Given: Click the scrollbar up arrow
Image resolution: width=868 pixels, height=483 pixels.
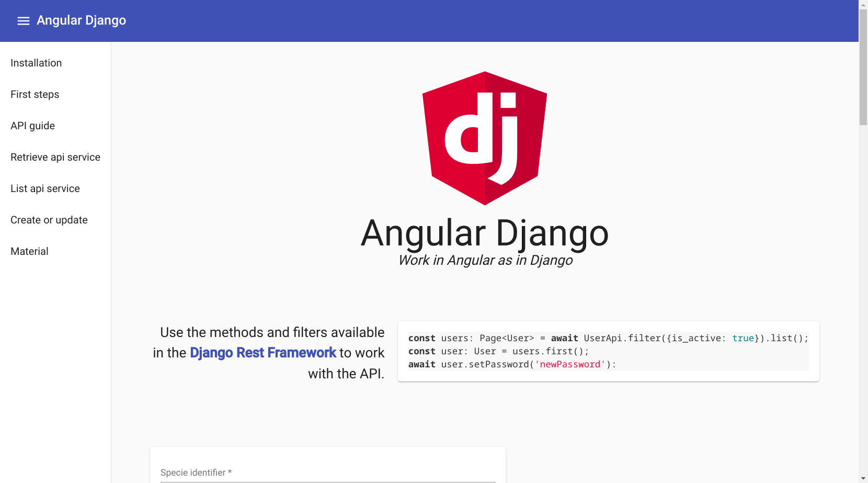Looking at the screenshot, I should coord(863,4).
